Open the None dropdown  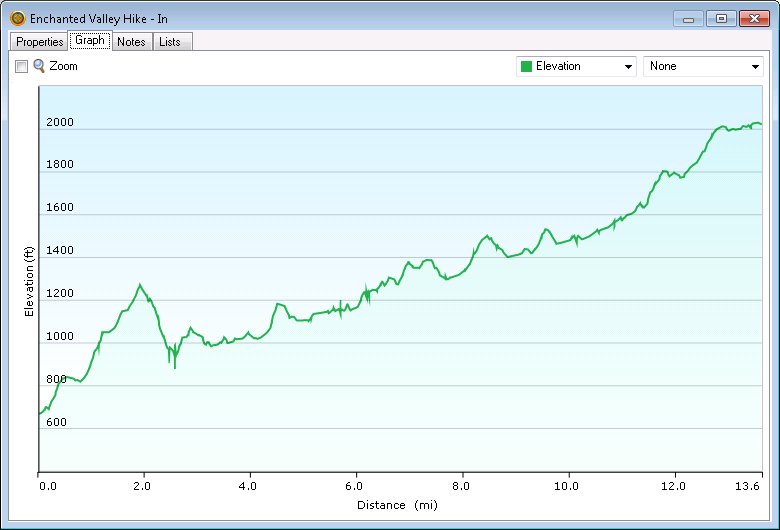pyautogui.click(x=703, y=66)
